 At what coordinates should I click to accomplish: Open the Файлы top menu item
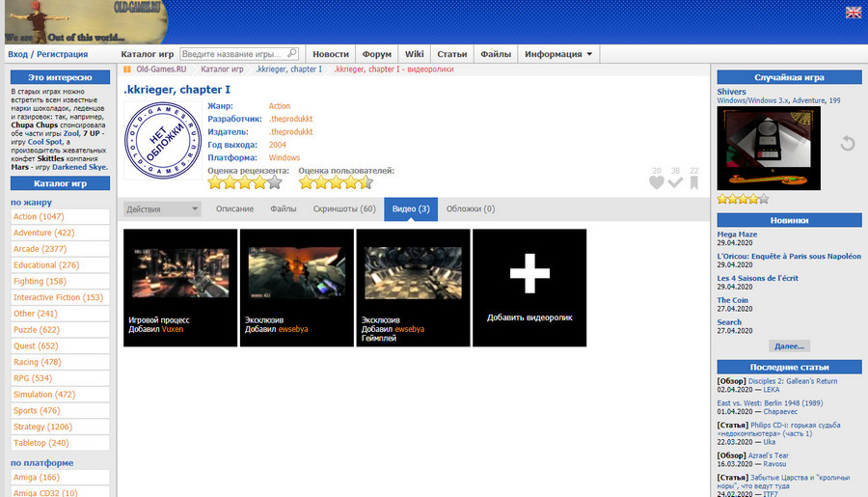(x=496, y=54)
